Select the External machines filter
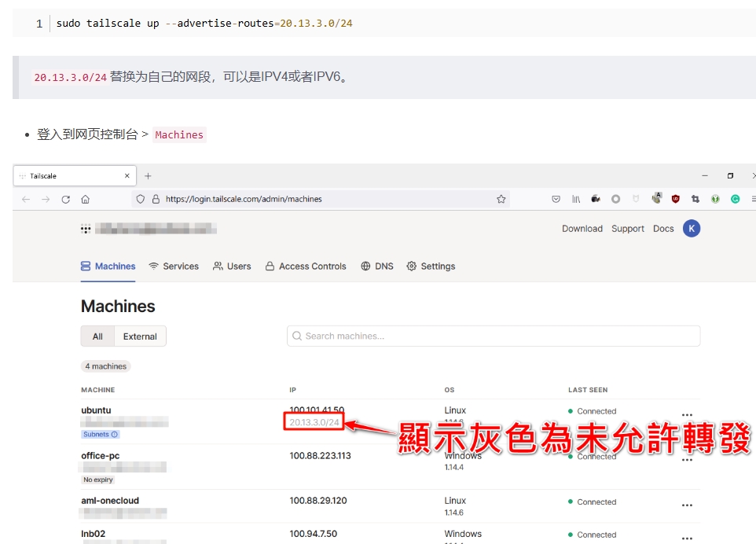 click(140, 336)
